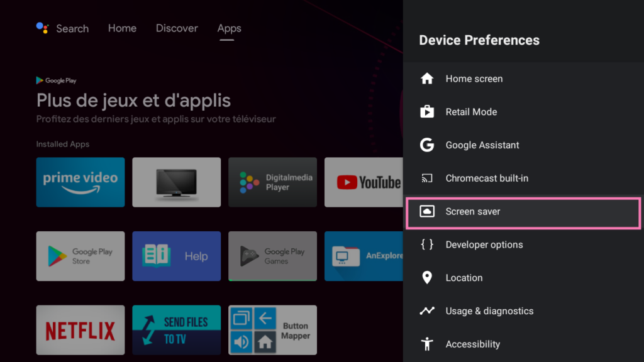This screenshot has width=644, height=362.
Task: Click the Installed Apps section label
Action: 63,144
